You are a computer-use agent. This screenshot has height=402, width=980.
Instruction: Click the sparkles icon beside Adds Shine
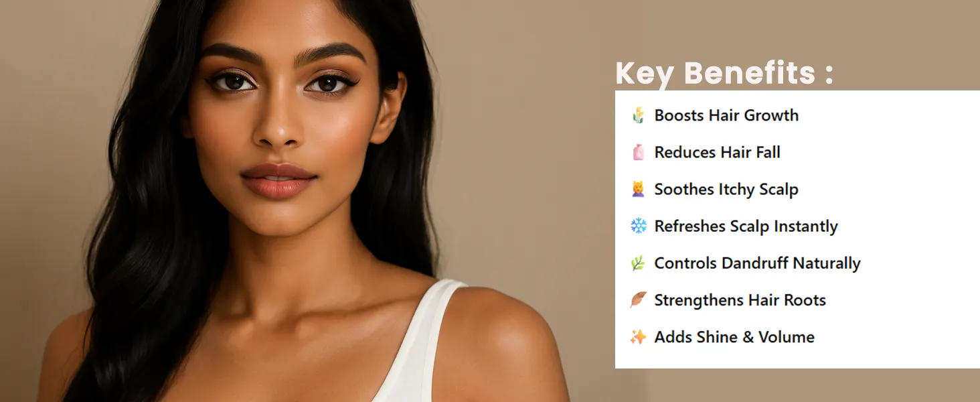pyautogui.click(x=638, y=337)
